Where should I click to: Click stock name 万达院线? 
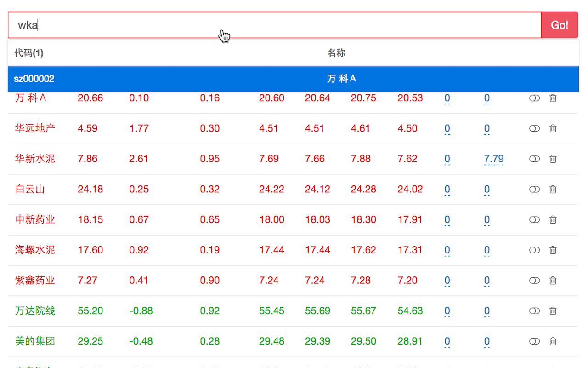(35, 310)
